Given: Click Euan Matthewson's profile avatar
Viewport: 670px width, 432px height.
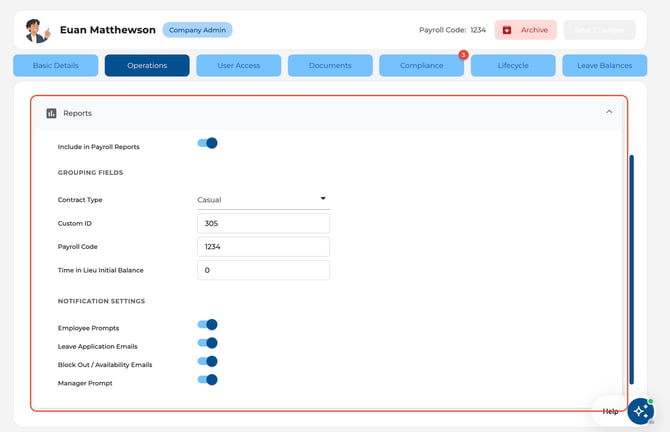Looking at the screenshot, I should click(38, 31).
